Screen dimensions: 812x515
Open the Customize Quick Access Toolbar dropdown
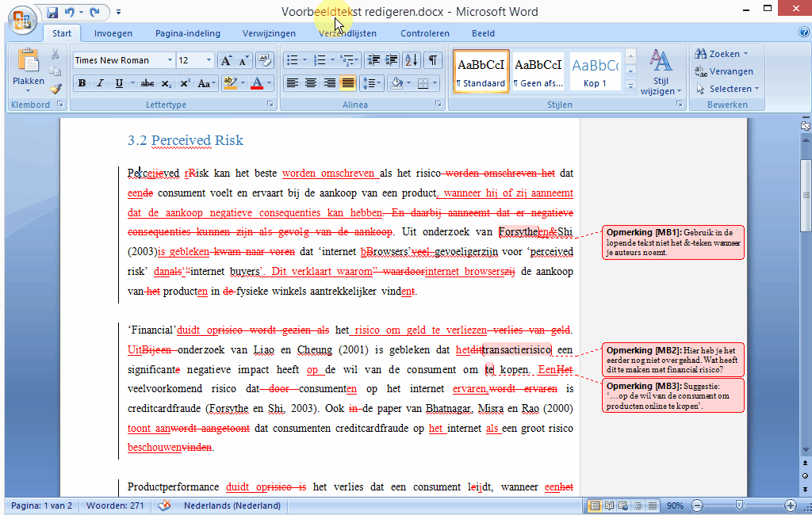tap(119, 12)
